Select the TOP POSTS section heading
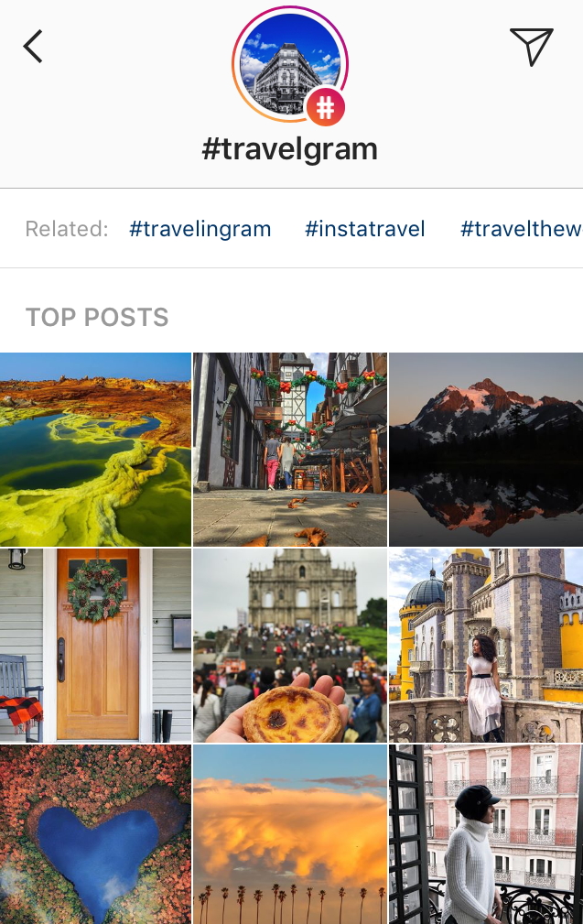 tap(97, 317)
